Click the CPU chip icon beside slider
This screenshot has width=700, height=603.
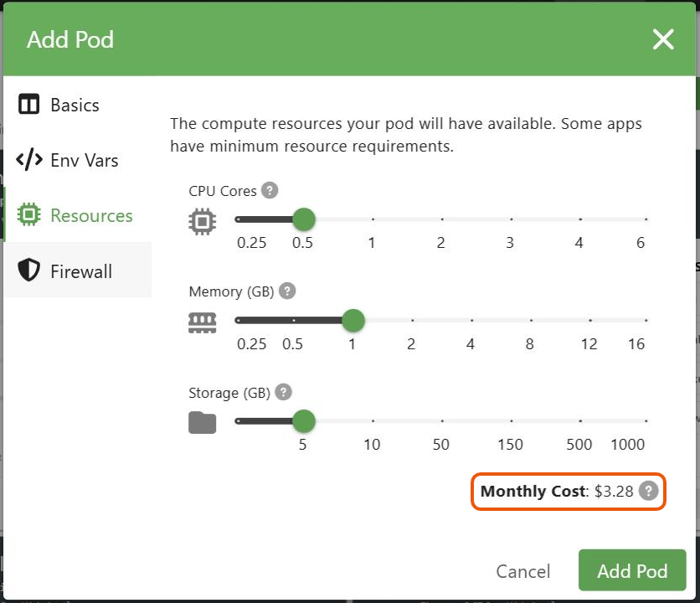click(203, 221)
